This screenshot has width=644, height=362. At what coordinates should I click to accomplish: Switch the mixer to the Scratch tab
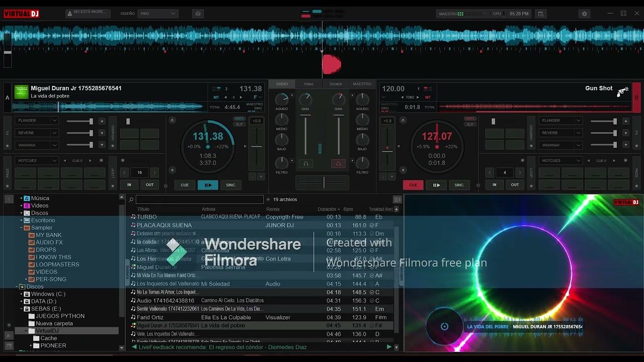tap(336, 84)
